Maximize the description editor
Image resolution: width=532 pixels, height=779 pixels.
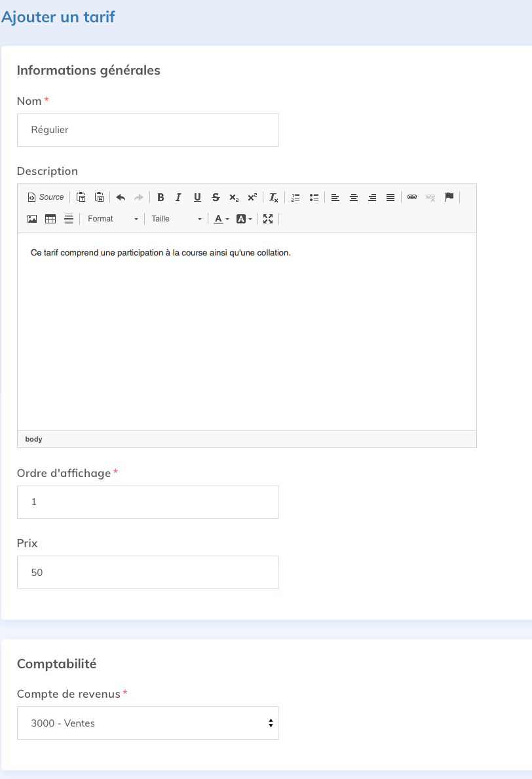click(268, 218)
